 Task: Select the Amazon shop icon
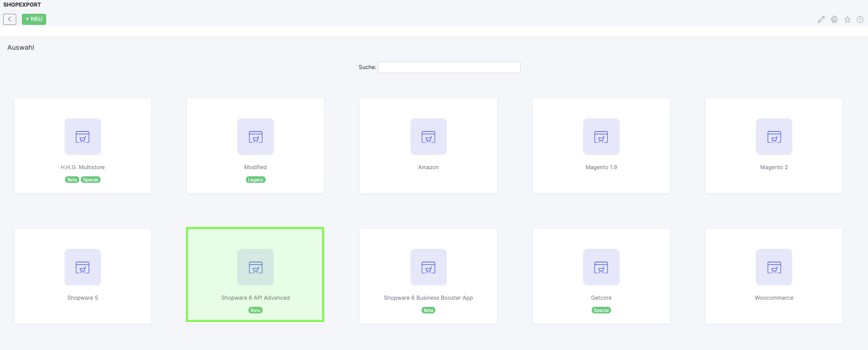tap(429, 137)
